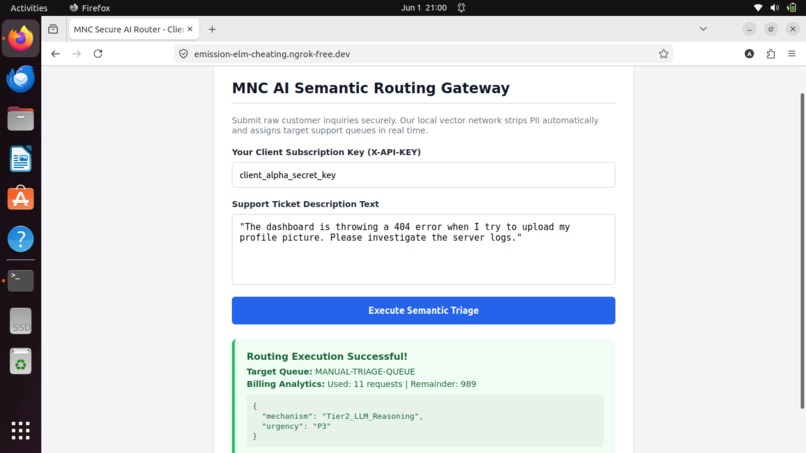Click the Billing Analytics usage line

(361, 384)
